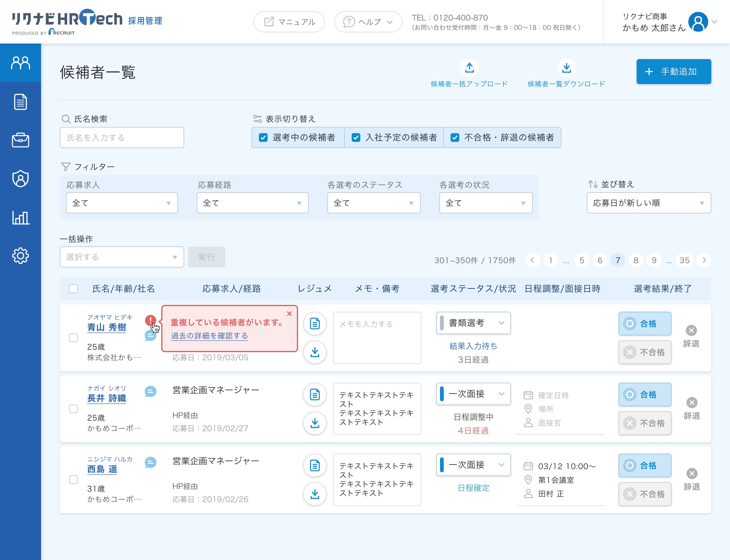
Task: Click 過去の詳細を確認する link
Action: [x=209, y=336]
